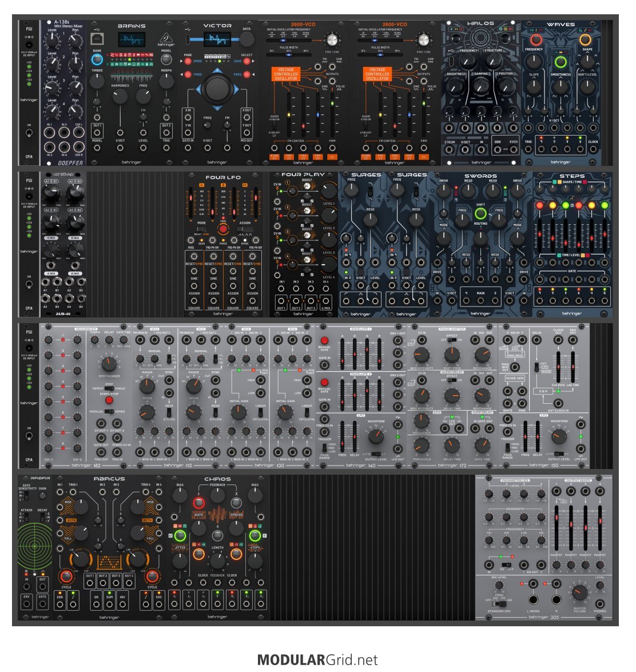Image resolution: width=636 pixels, height=672 pixels.
Task: Click the Level 1 knob on the A-138s mixer
Action: tap(52, 40)
